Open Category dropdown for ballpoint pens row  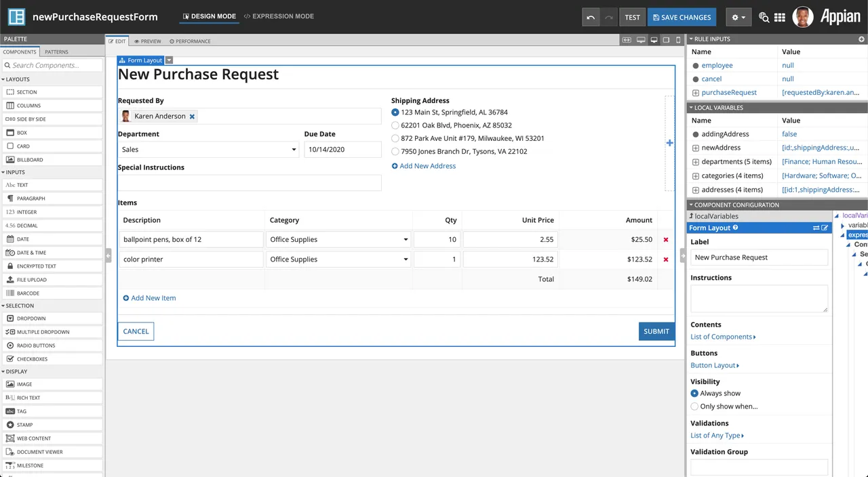[339, 240]
